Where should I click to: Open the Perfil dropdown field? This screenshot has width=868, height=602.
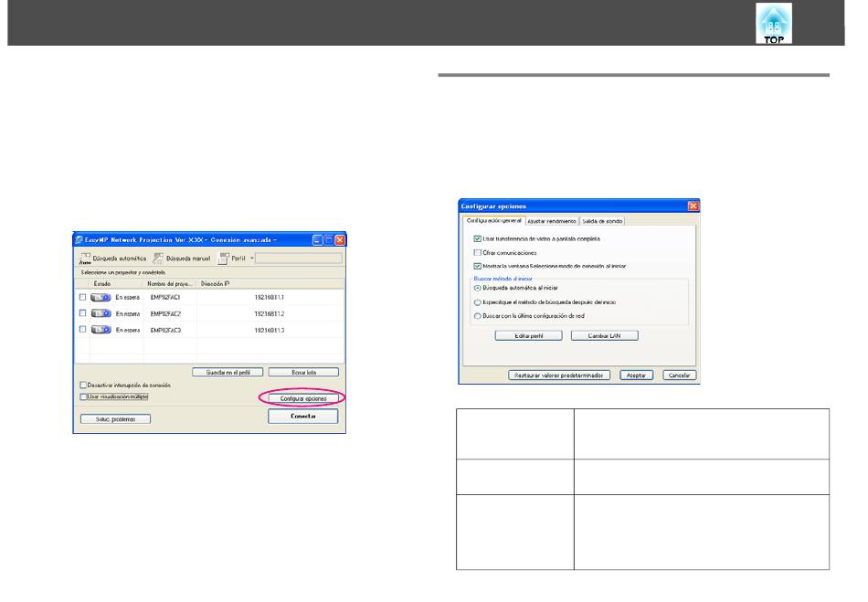tap(298, 259)
